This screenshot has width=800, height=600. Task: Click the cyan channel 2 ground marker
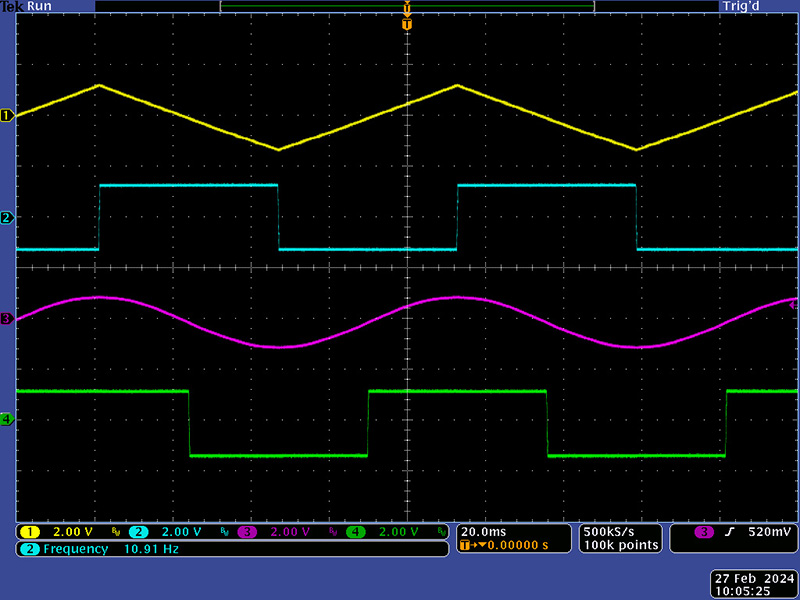[x=6, y=218]
